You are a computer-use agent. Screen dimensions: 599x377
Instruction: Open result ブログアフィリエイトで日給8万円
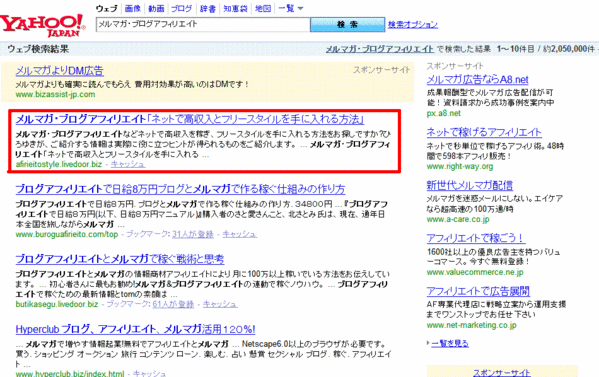click(180, 189)
